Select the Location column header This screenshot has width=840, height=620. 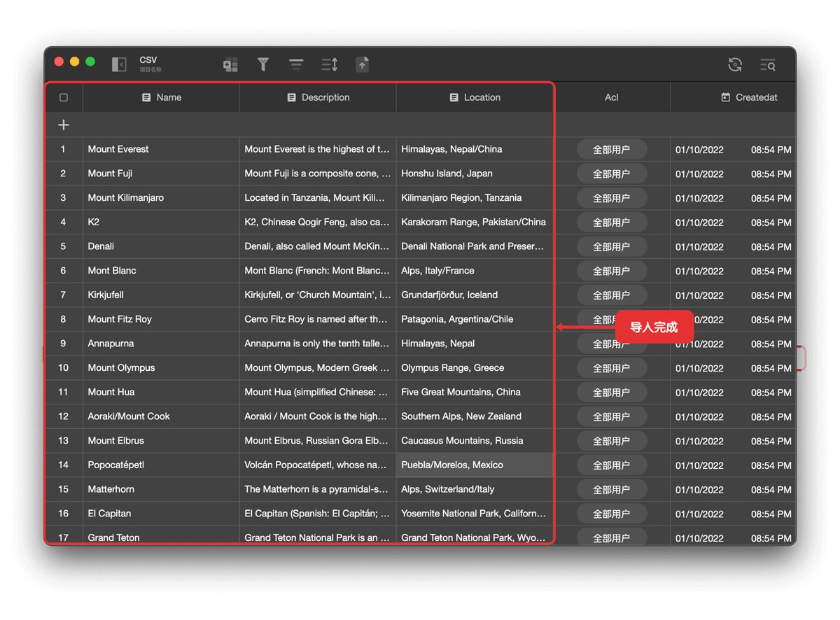coord(475,97)
